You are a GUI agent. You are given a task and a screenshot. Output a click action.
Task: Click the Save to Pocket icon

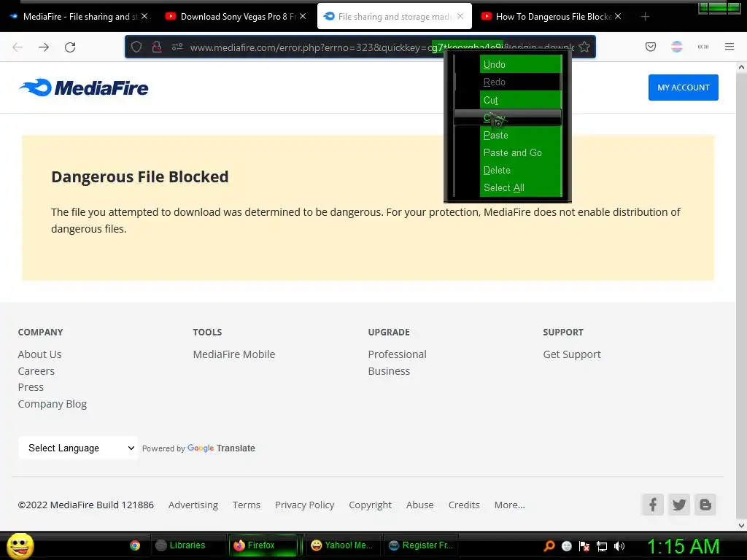[651, 47]
